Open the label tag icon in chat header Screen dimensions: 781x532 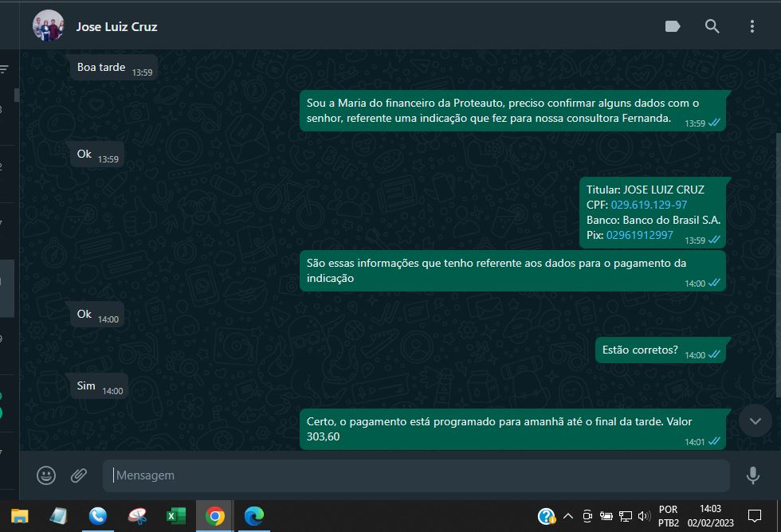point(673,26)
